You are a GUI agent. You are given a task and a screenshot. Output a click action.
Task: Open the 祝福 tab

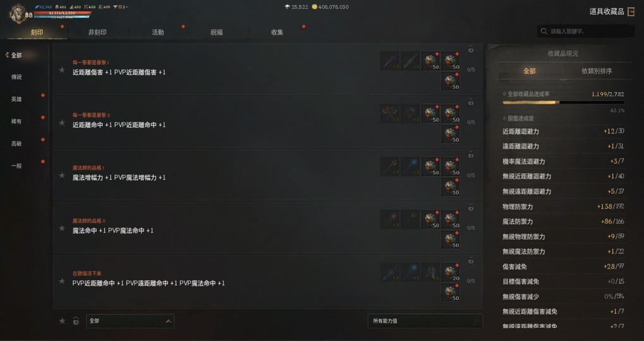click(216, 32)
